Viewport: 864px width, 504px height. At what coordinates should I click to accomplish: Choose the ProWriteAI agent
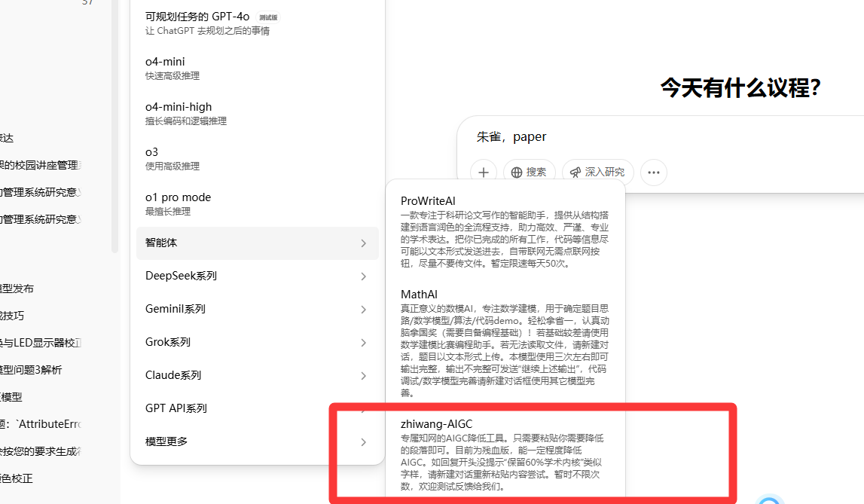point(505,231)
